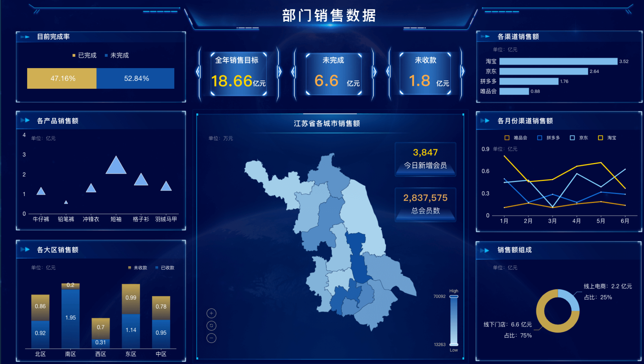The image size is (644, 364).
Task: Click the map reset refresh icon
Action: click(x=211, y=325)
